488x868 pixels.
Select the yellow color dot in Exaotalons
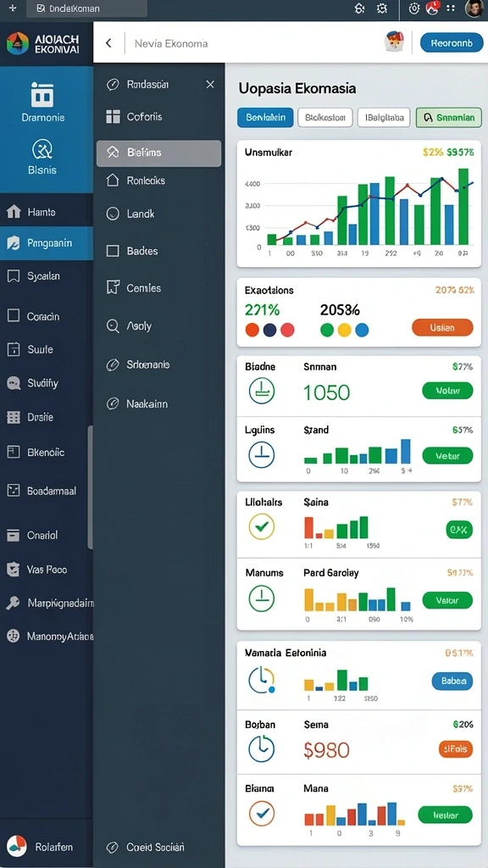click(344, 331)
